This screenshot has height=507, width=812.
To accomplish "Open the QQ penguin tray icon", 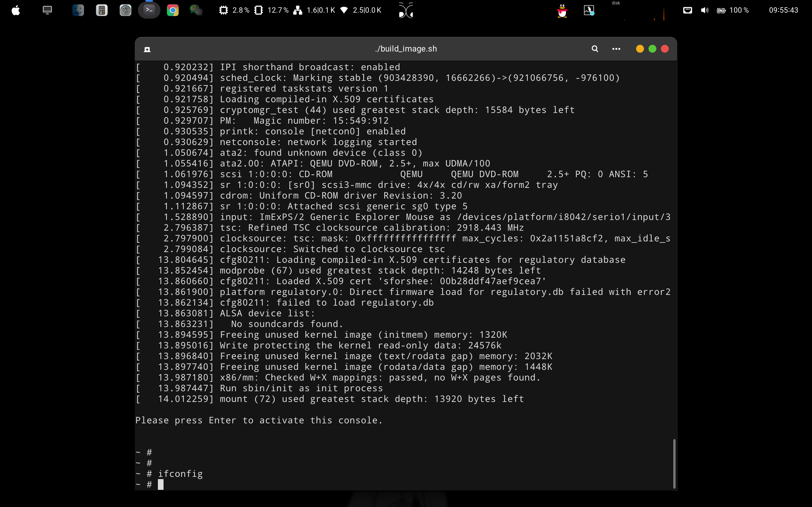I will coord(562,11).
